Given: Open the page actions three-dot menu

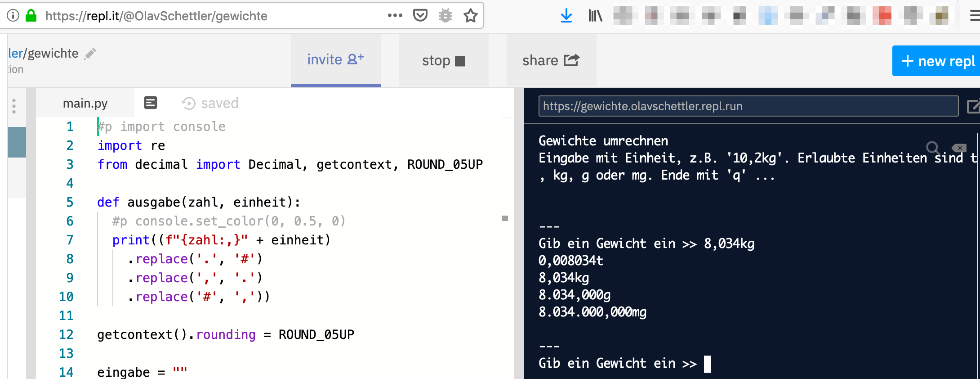Looking at the screenshot, I should coord(395,16).
